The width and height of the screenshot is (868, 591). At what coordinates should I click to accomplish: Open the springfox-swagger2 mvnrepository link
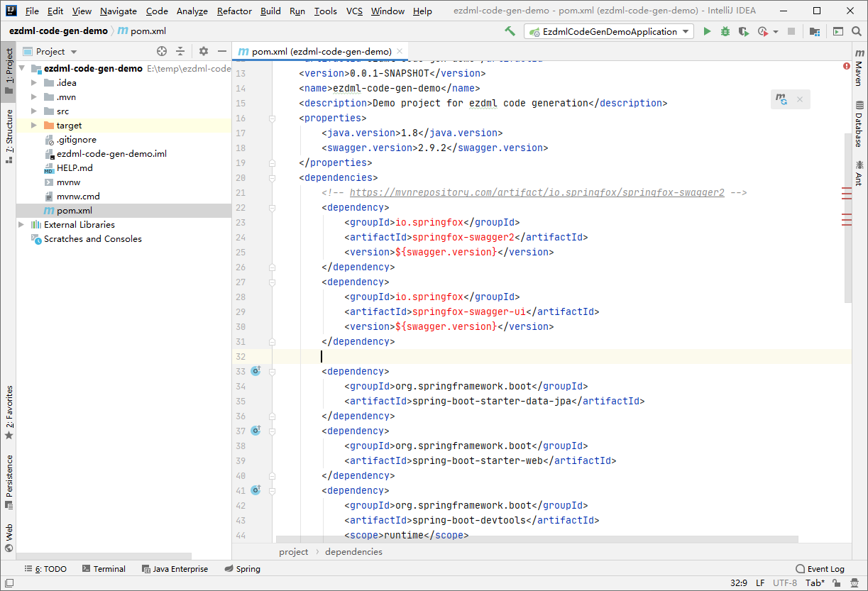537,192
